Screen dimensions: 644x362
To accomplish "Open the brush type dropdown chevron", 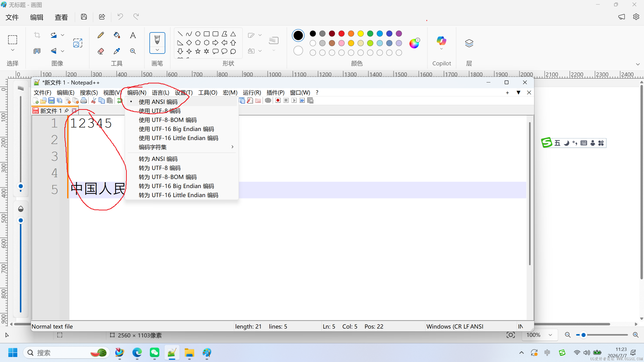I will tap(157, 50).
